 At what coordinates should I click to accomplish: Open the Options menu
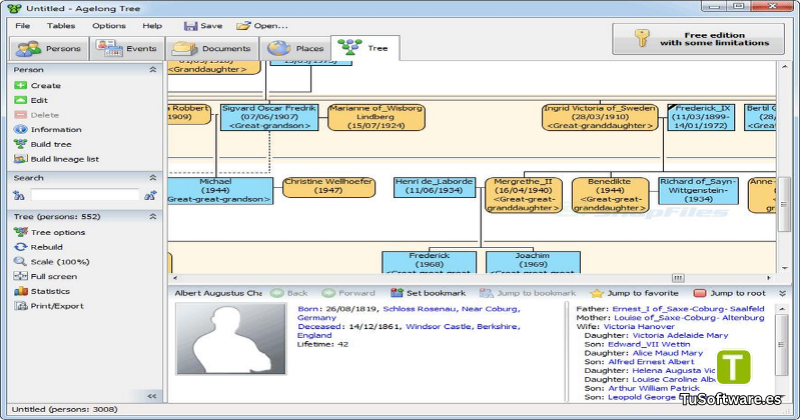point(109,26)
